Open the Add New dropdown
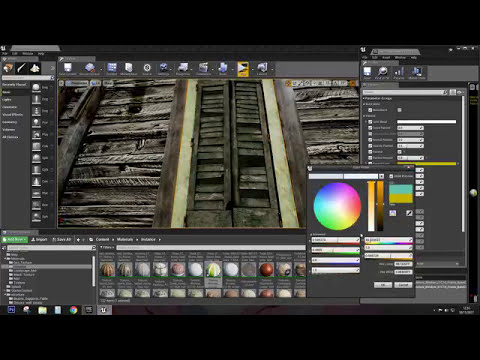 click(15, 239)
